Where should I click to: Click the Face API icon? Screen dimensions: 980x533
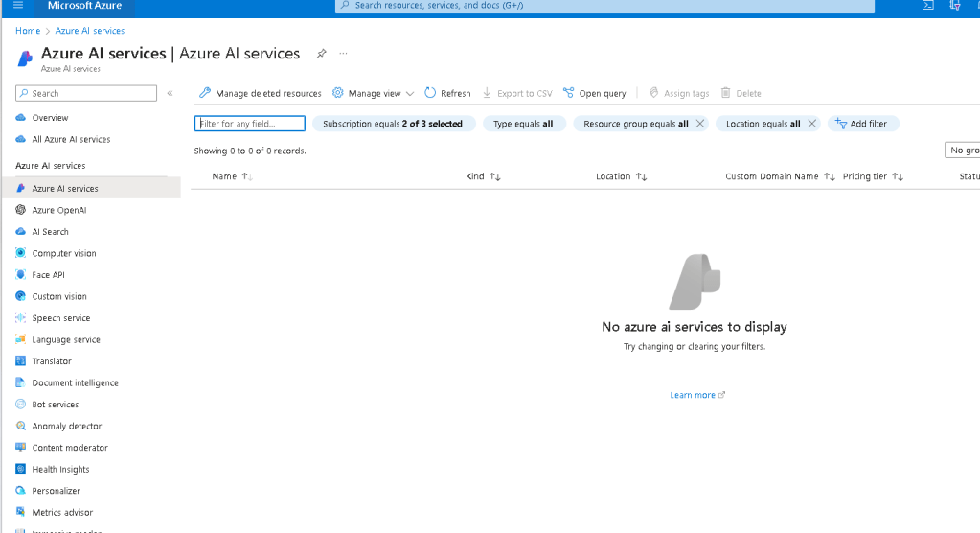[21, 274]
